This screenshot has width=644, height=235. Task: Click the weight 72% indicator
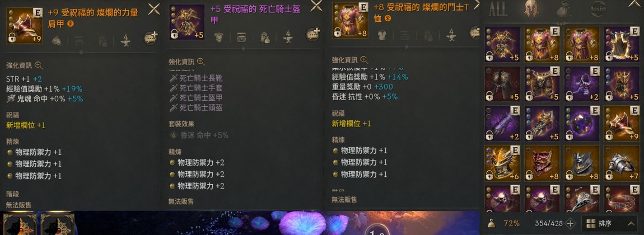click(x=506, y=223)
